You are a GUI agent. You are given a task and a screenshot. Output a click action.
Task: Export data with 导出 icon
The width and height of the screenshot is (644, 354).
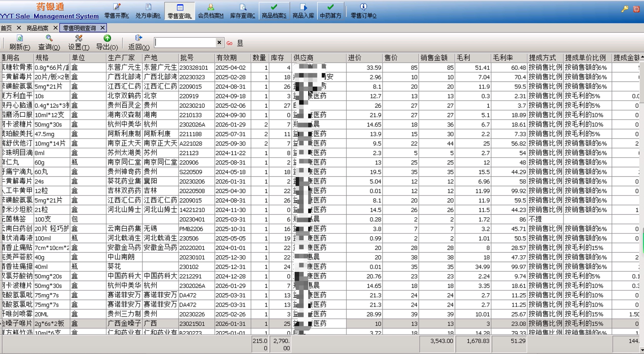[x=107, y=42]
